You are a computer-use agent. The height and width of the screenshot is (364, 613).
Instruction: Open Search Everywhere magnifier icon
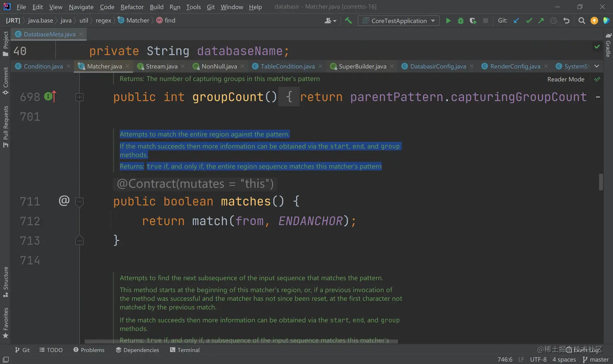582,21
